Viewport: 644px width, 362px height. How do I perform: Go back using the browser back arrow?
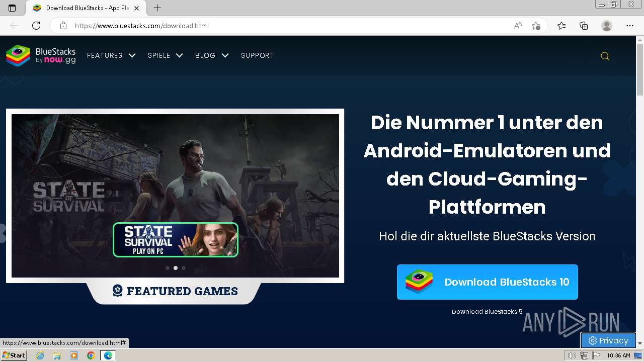tap(14, 26)
